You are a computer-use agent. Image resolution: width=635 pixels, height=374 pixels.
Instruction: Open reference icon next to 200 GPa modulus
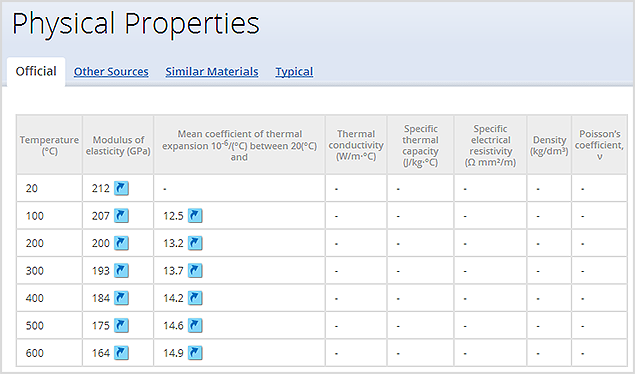point(121,243)
